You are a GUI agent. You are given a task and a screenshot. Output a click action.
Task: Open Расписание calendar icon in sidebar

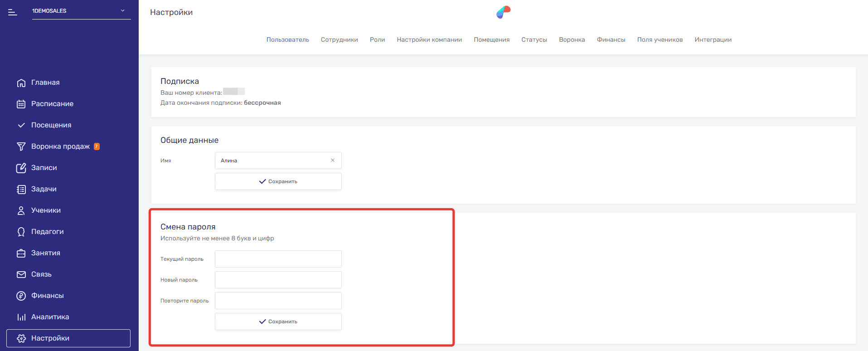click(21, 104)
